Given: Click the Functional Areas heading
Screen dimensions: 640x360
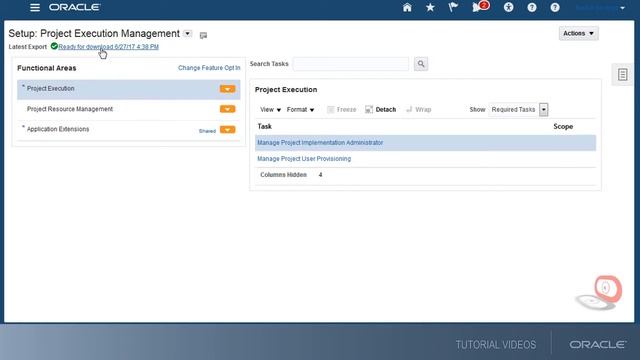Looking at the screenshot, I should 47,68.
